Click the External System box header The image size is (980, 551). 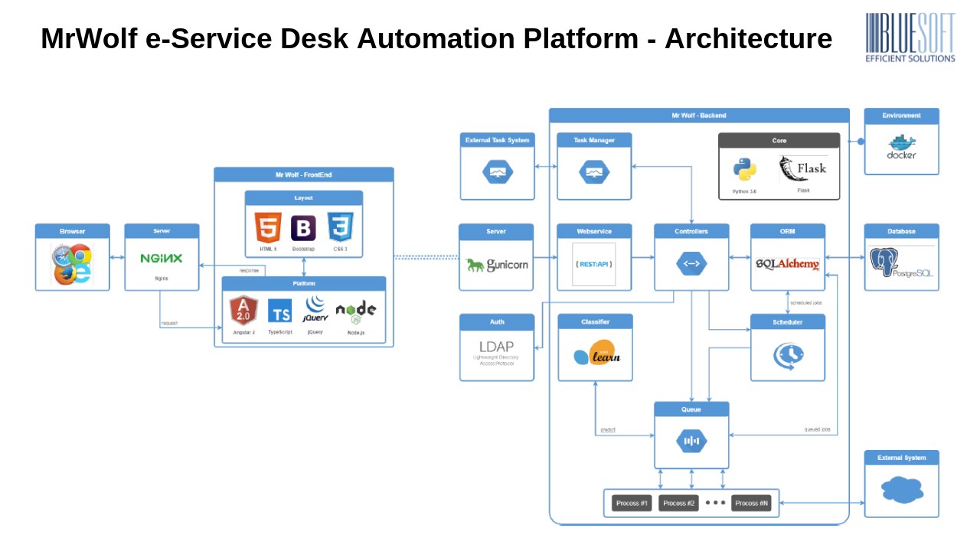pyautogui.click(x=901, y=458)
